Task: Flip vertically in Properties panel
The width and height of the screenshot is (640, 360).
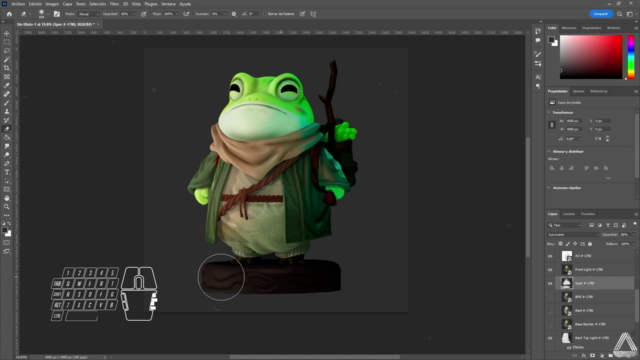Action: tap(607, 139)
